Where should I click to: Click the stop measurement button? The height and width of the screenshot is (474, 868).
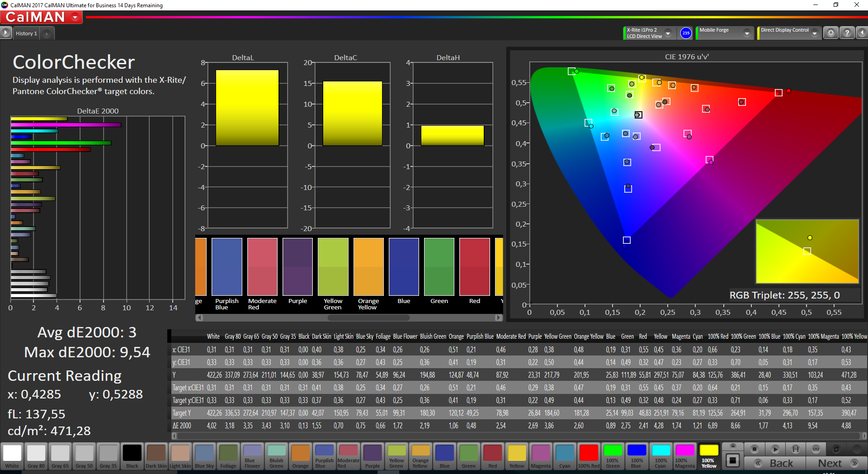pos(754,449)
